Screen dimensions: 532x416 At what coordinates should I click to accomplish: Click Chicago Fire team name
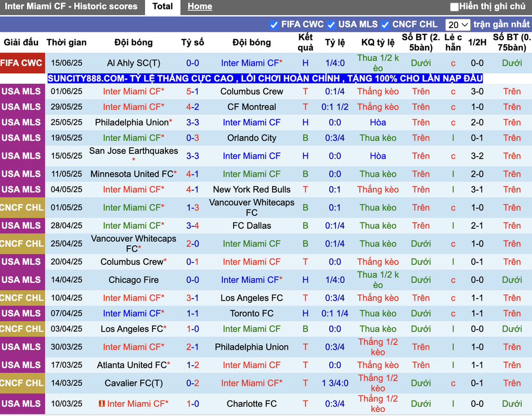coord(133,280)
